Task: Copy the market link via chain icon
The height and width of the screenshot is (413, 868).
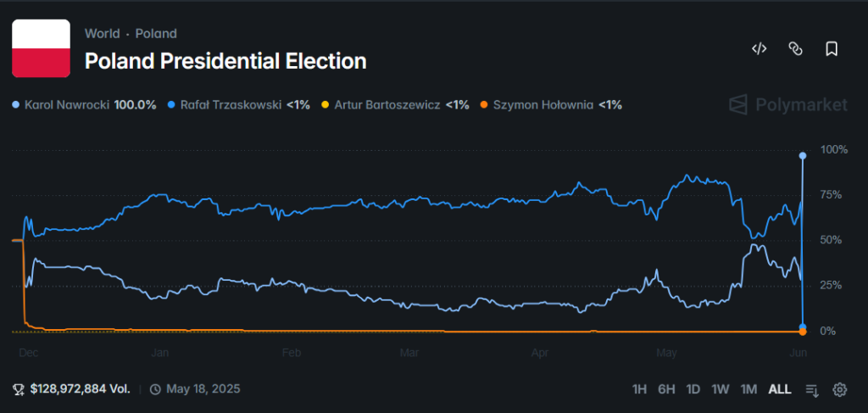Action: pos(795,48)
